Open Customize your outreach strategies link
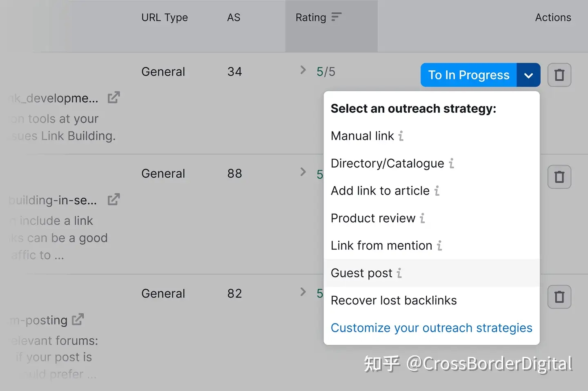This screenshot has height=391, width=588. pyautogui.click(x=431, y=328)
